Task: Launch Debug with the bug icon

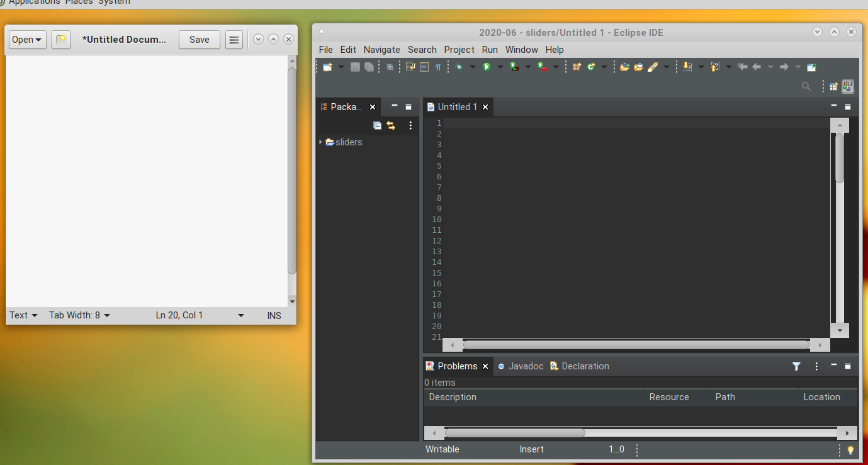Action: pyautogui.click(x=459, y=67)
